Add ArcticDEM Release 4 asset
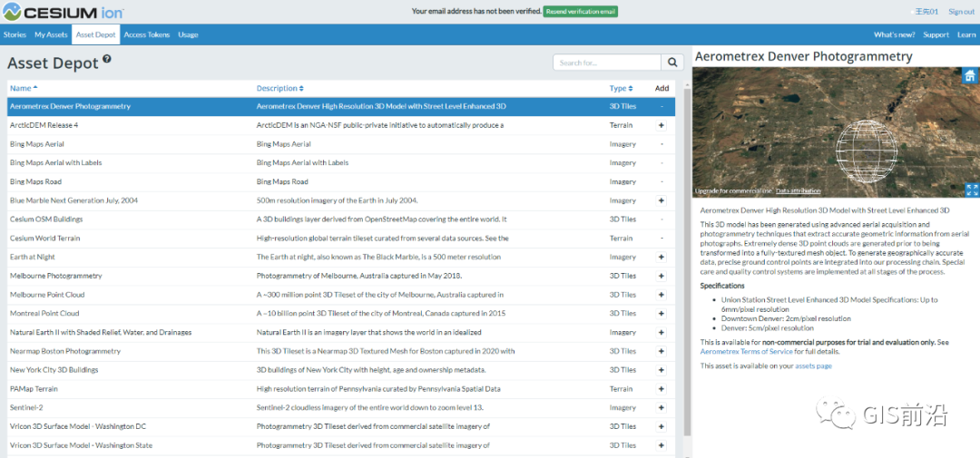 point(661,125)
